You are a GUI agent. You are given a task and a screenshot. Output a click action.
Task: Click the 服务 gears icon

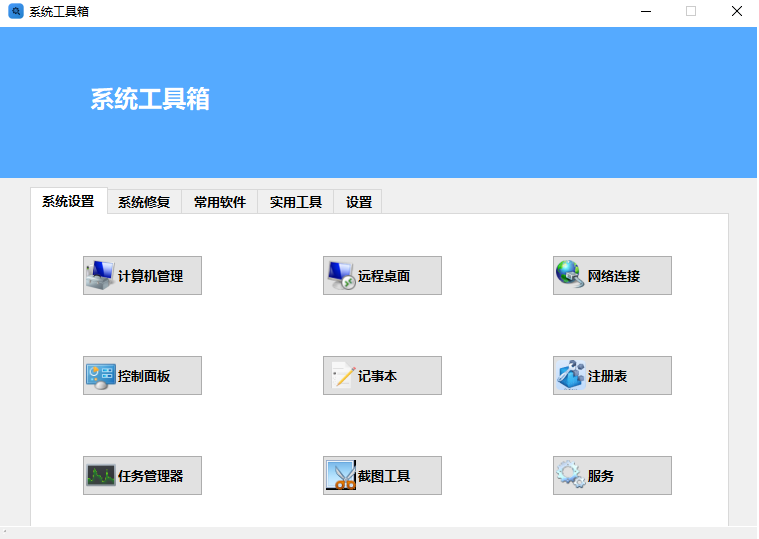click(x=571, y=474)
